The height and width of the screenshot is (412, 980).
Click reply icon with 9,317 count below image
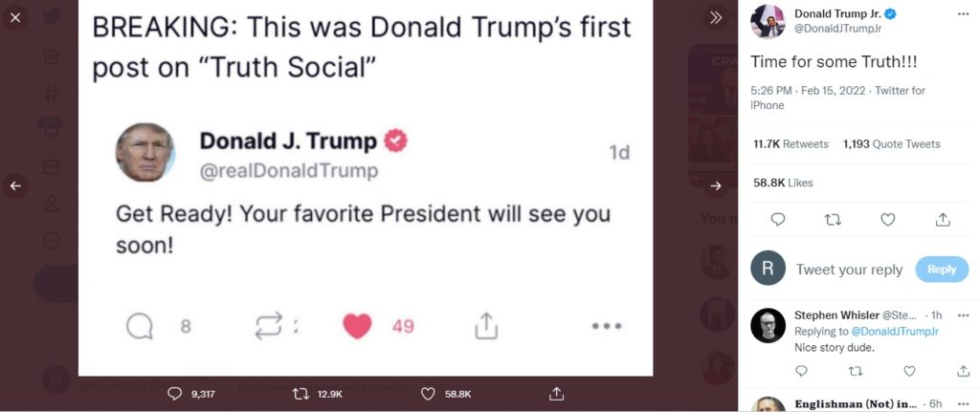(174, 393)
